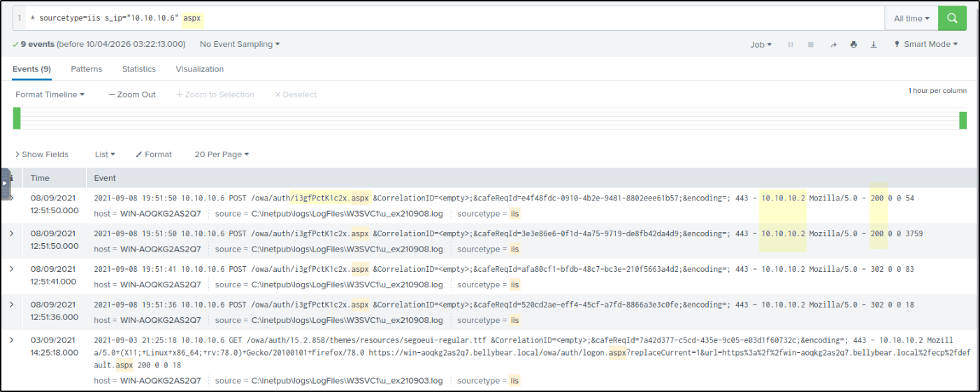Change the 20 Per Page setting
The height and width of the screenshot is (392, 980).
tap(222, 154)
